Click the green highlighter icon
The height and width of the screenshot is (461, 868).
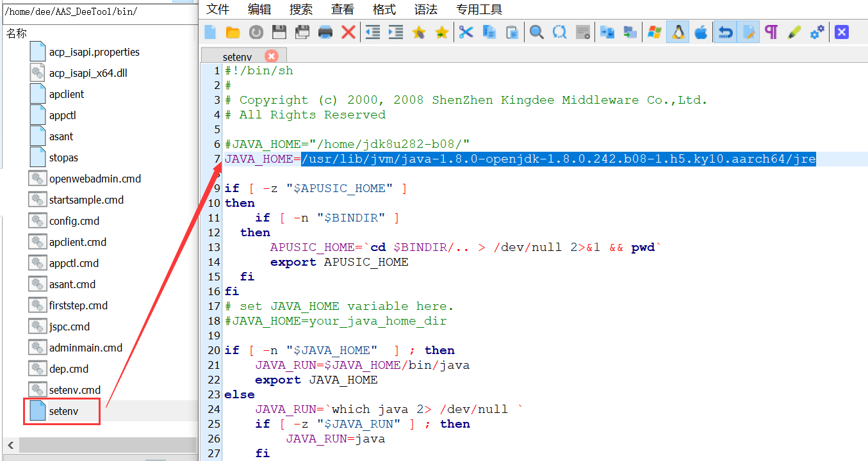(x=794, y=32)
